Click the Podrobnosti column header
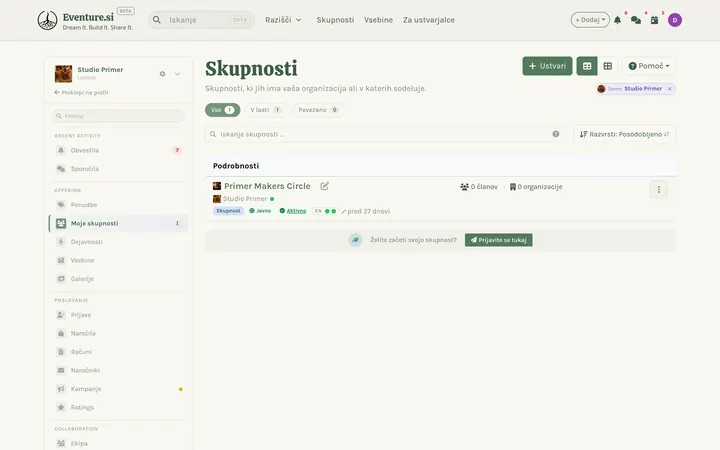 pos(236,166)
